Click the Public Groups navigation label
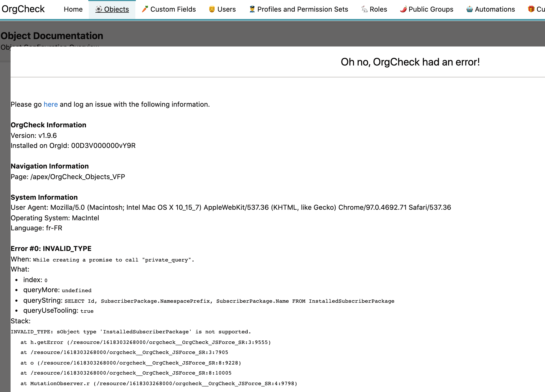The image size is (545, 392). point(430,9)
